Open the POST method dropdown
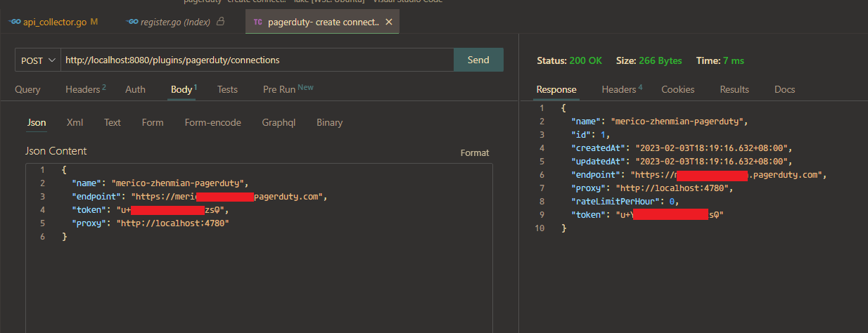 tap(38, 60)
